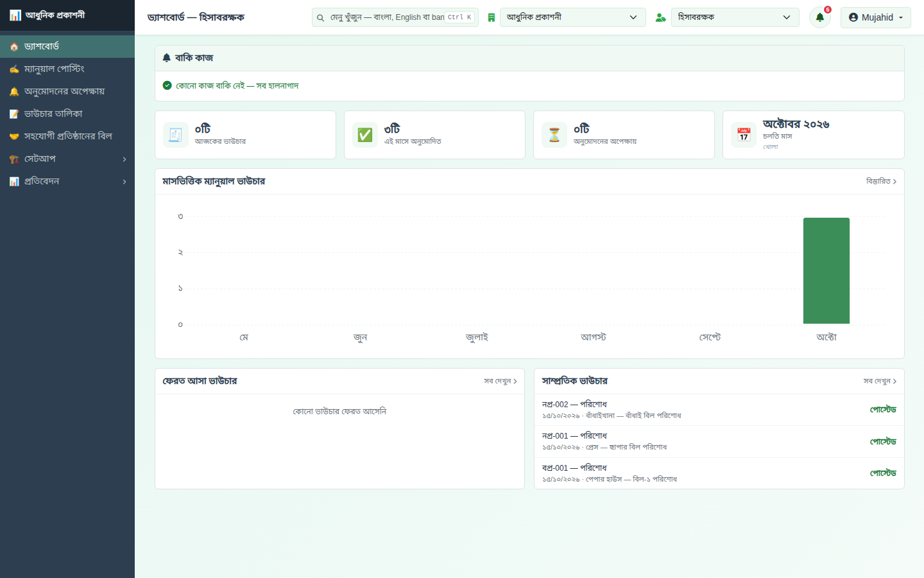Open the আধুনিক প্রকাশনী company dropdown
This screenshot has width=924, height=578.
[573, 17]
